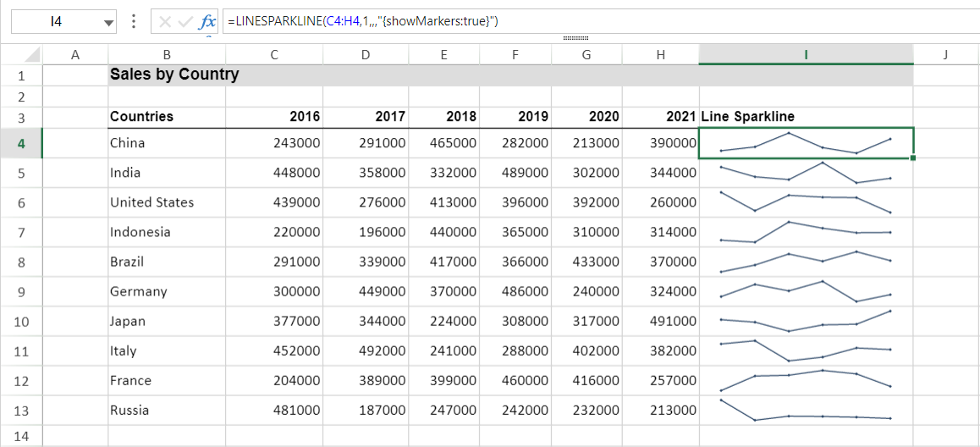Click the formula bar resize grip

575,38
